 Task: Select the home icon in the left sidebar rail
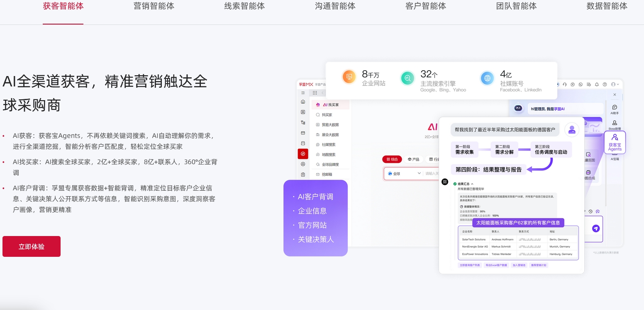303,101
